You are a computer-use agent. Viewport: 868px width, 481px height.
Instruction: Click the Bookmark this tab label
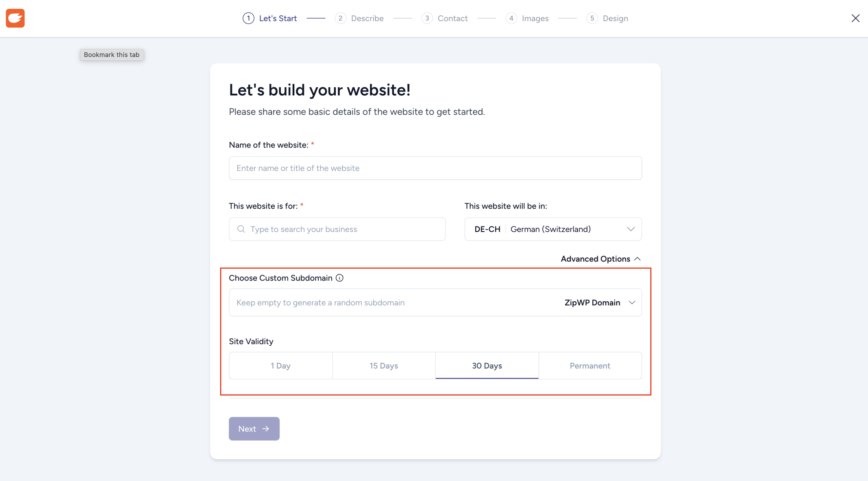[112, 55]
